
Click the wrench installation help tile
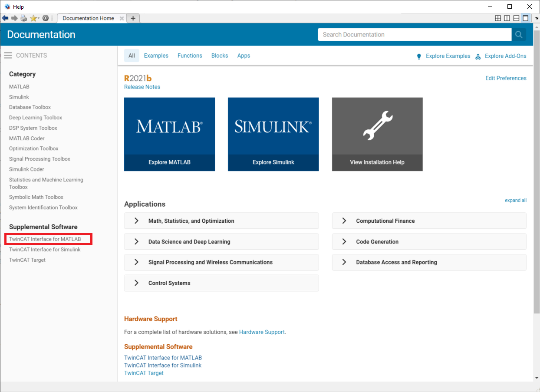tap(377, 126)
